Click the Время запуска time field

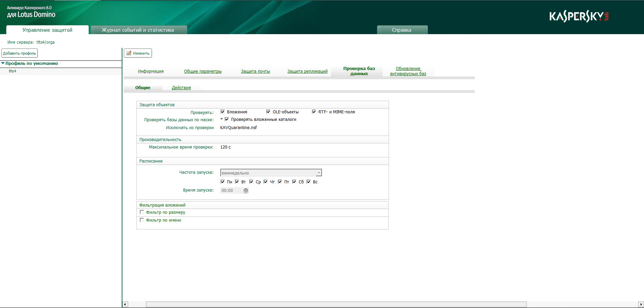[x=231, y=191]
